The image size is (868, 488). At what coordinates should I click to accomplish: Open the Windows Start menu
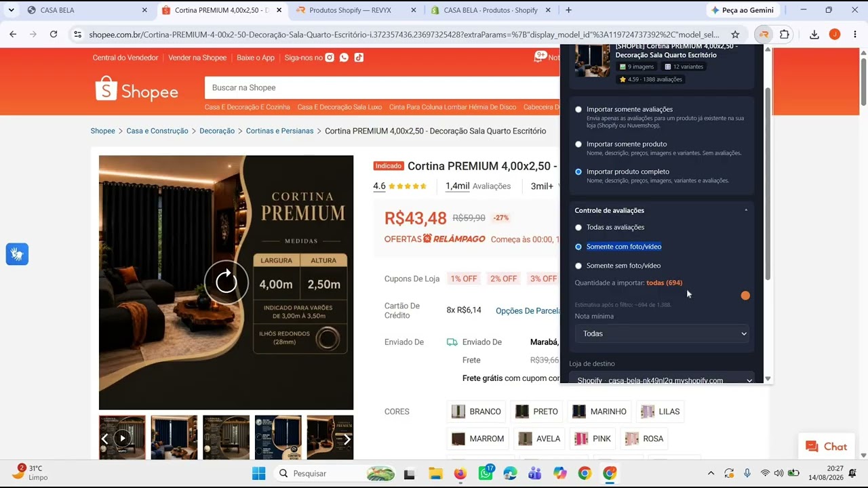click(x=258, y=473)
